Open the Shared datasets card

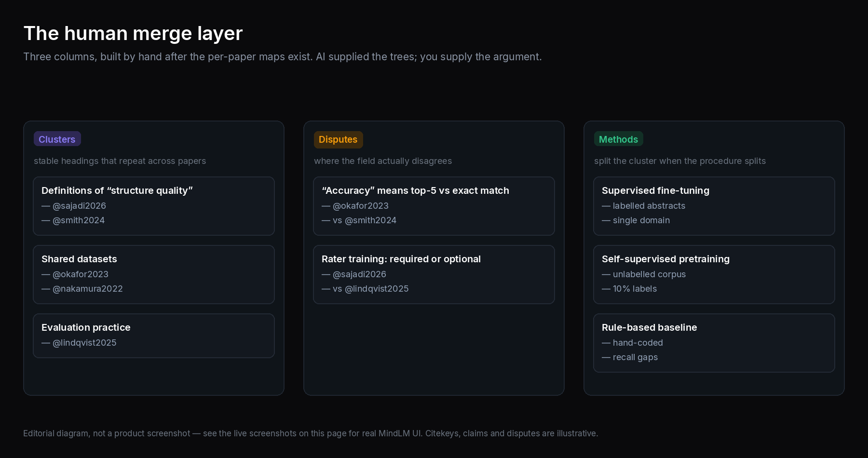(154, 274)
